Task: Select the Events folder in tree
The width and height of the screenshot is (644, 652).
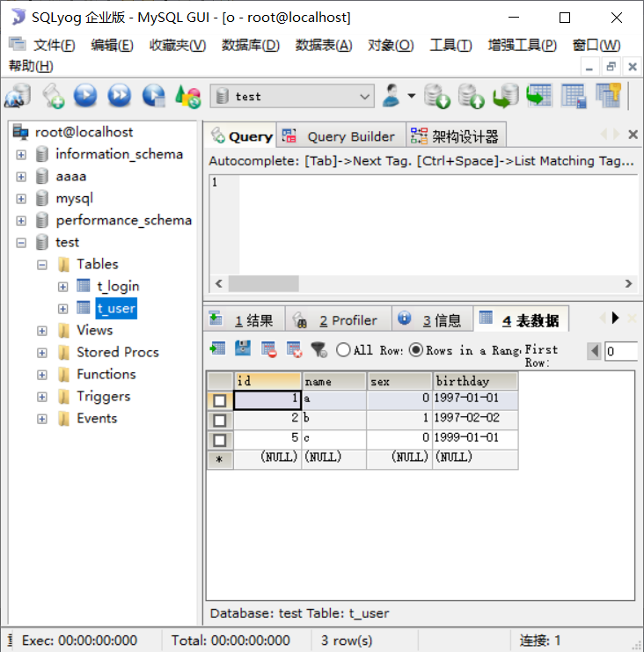Action: pyautogui.click(x=97, y=418)
